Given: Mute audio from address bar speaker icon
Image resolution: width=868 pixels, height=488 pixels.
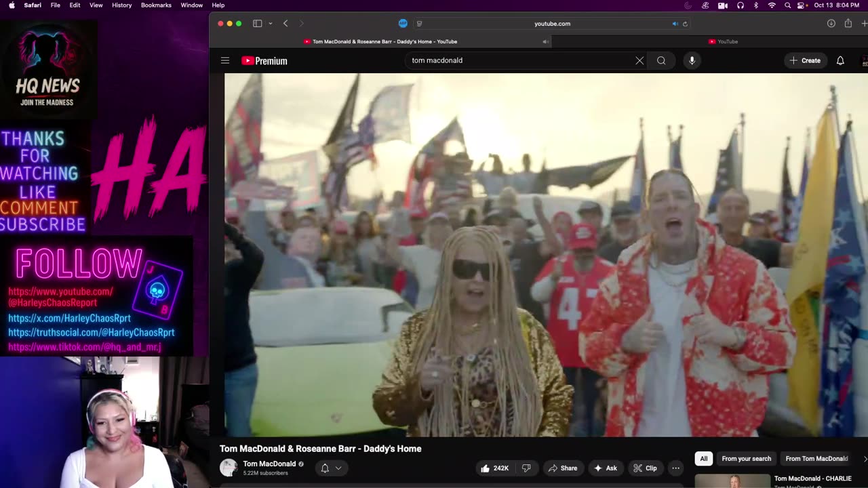Looking at the screenshot, I should pos(675,24).
